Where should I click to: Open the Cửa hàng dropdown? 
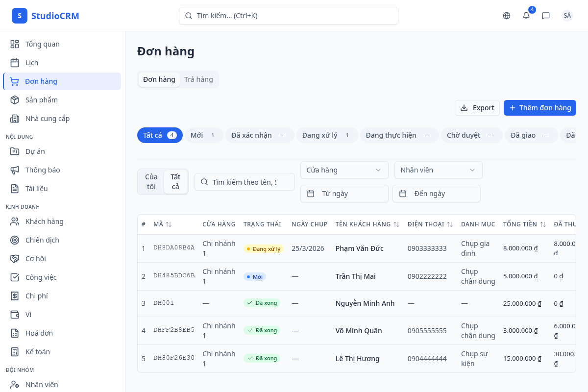point(344,170)
